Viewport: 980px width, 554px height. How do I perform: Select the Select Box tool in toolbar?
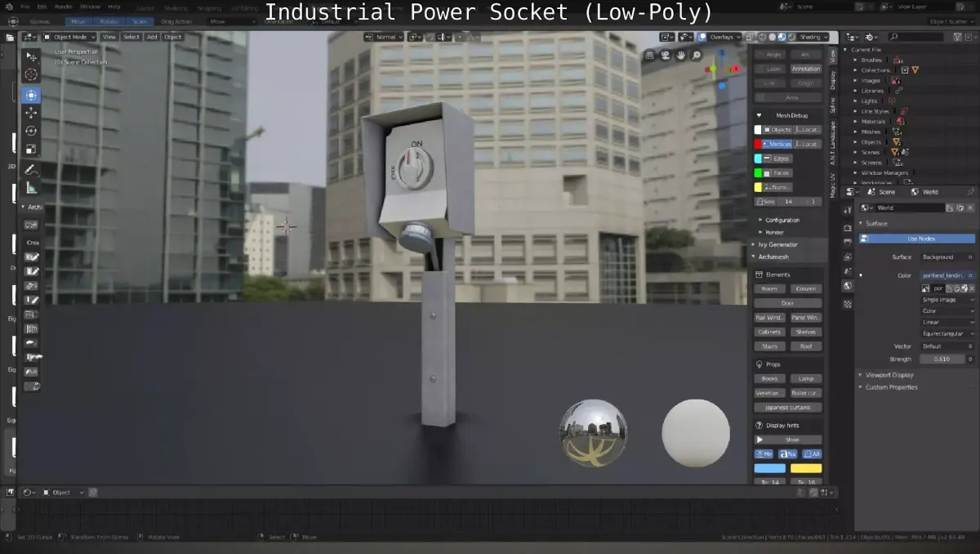coord(31,56)
